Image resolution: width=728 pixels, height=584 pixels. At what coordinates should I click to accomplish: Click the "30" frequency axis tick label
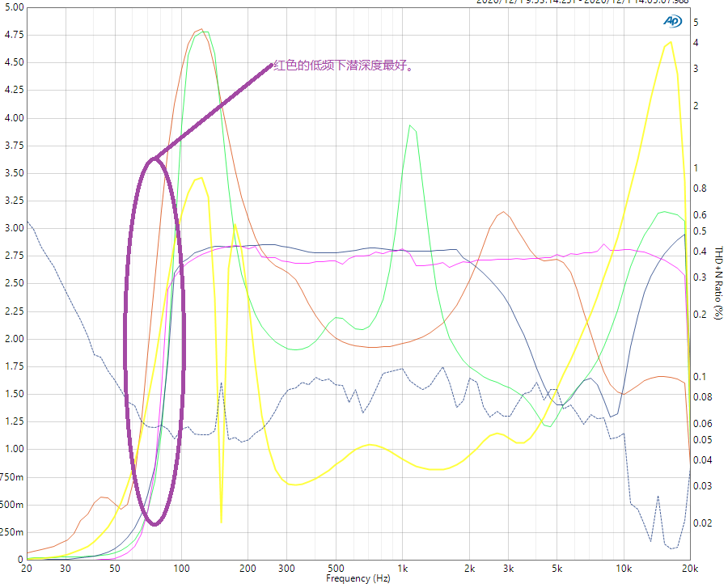(x=66, y=569)
